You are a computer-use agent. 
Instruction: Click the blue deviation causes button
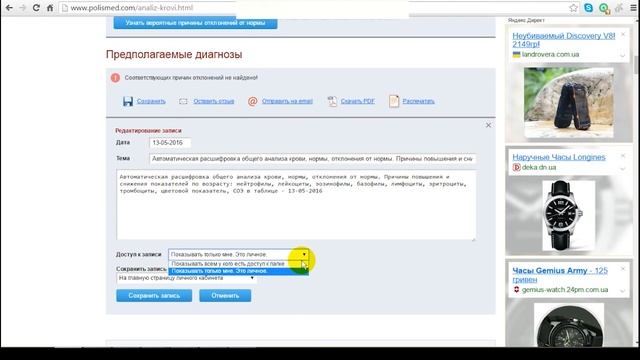coord(196,23)
